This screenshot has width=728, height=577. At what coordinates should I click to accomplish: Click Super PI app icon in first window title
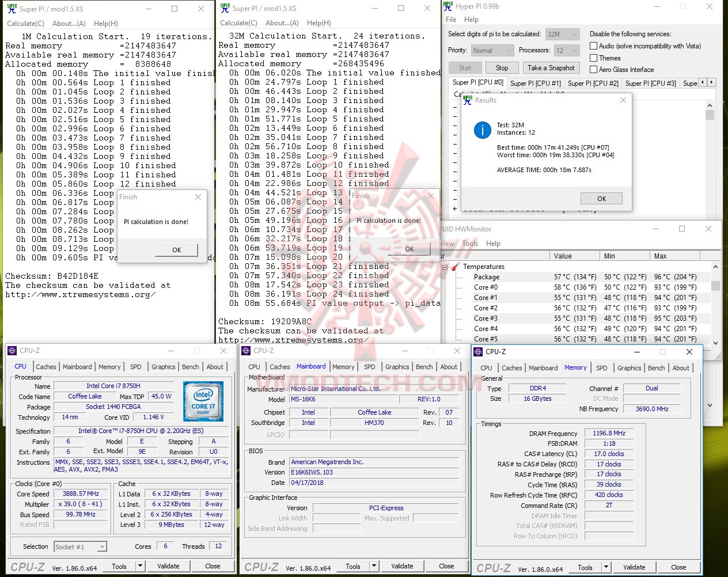coord(12,9)
